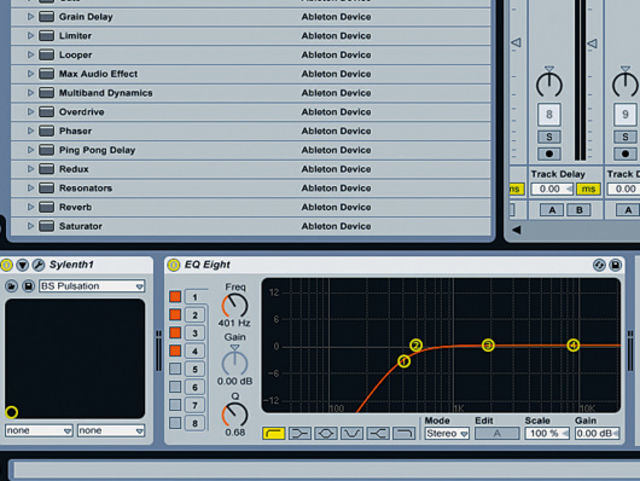This screenshot has height=481, width=640.
Task: Expand Max Audio Effect device folder
Action: click(x=30, y=74)
